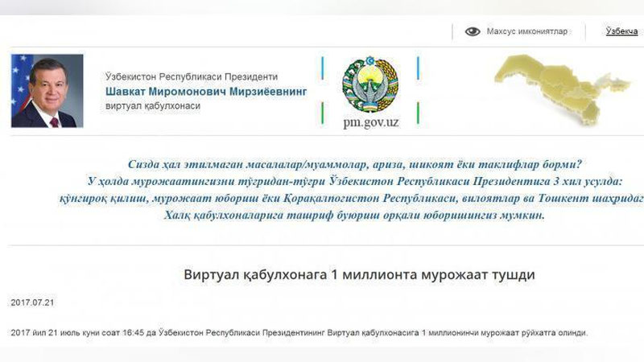This screenshot has width=644, height=362.
Task: Click the article date 2017.07.21
Action: 32,302
